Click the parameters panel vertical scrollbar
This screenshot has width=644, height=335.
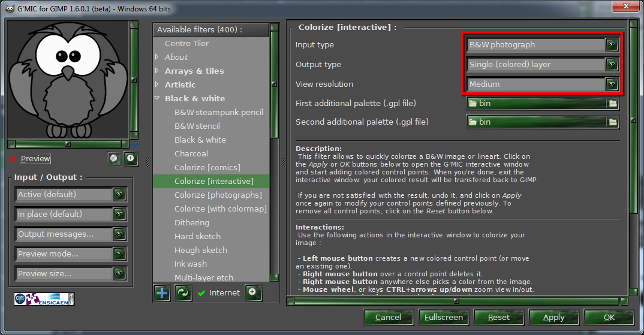click(x=634, y=157)
